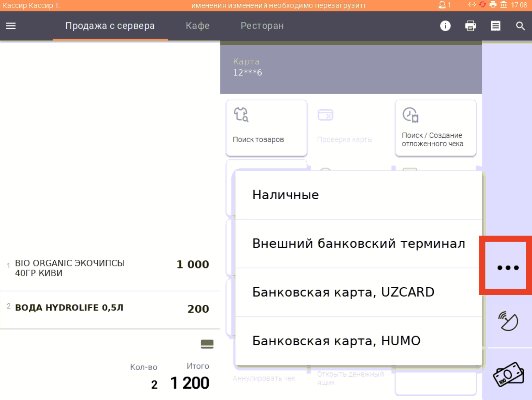Open Поиск / Создание отложенного чека
The width and height of the screenshot is (532, 400).
435,128
